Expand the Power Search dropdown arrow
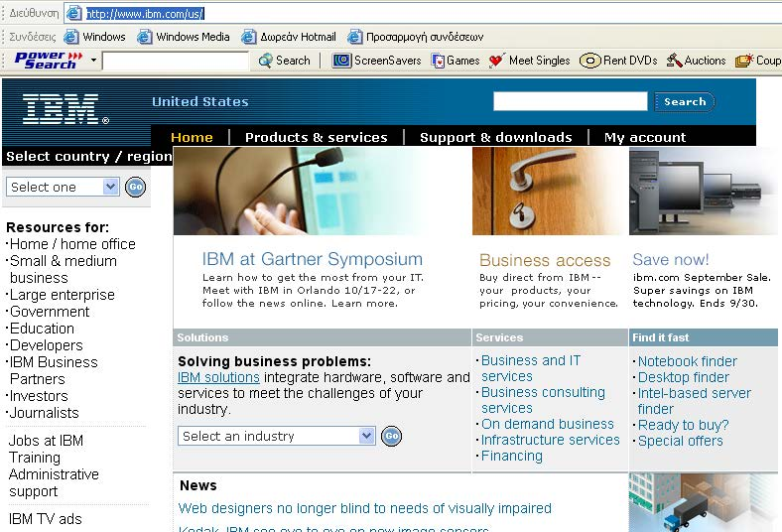The image size is (782, 532). click(93, 61)
